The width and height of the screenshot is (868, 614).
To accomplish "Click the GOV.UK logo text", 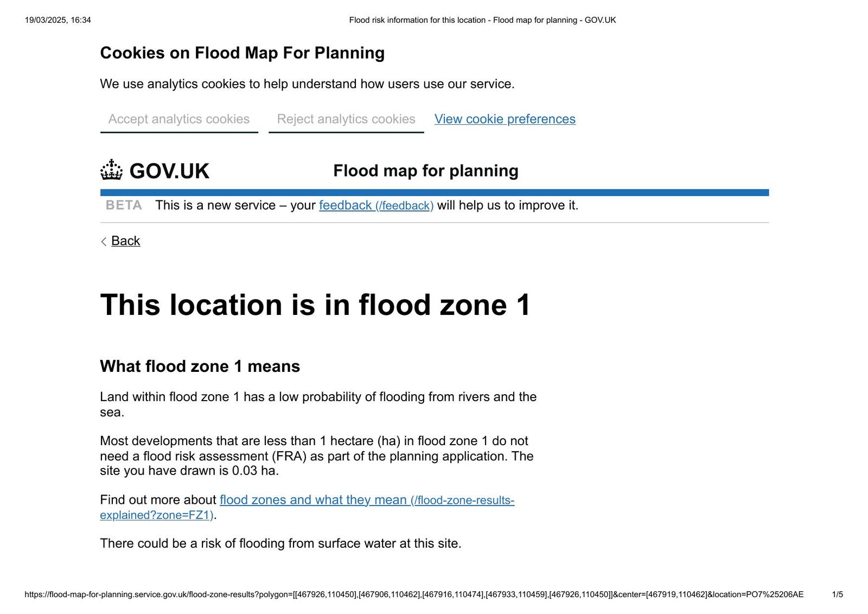I will pyautogui.click(x=169, y=172).
